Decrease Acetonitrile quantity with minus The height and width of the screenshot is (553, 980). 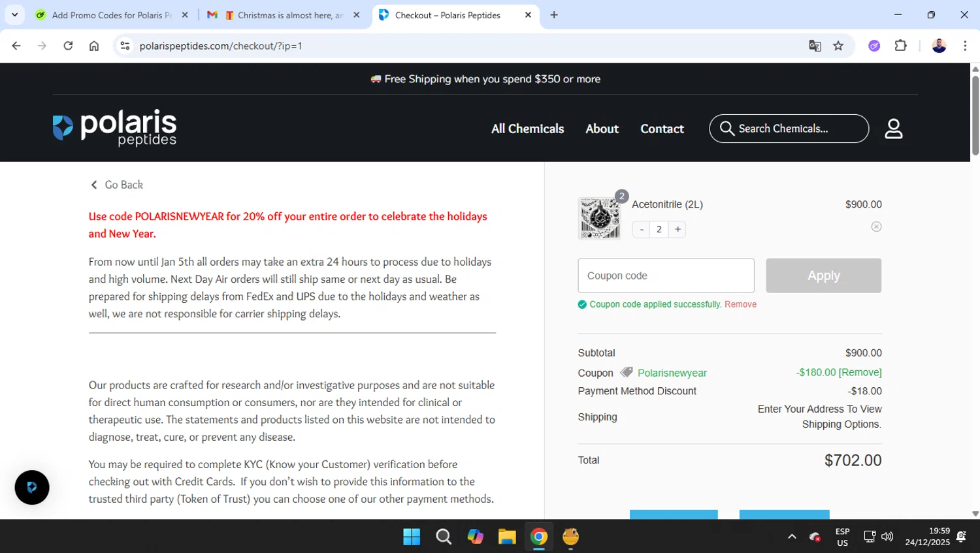click(642, 229)
